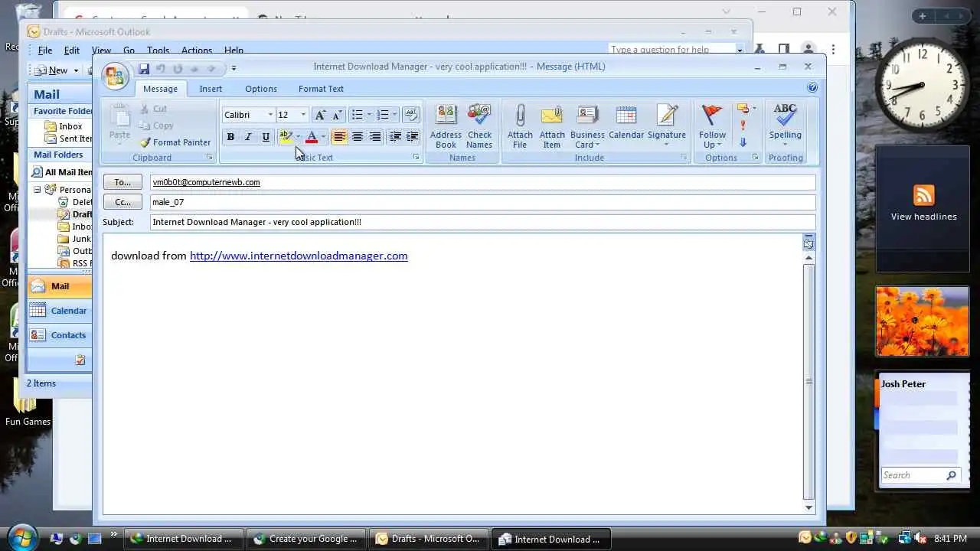Select Inbox under Favorite Folders
The image size is (980, 551).
click(x=70, y=126)
